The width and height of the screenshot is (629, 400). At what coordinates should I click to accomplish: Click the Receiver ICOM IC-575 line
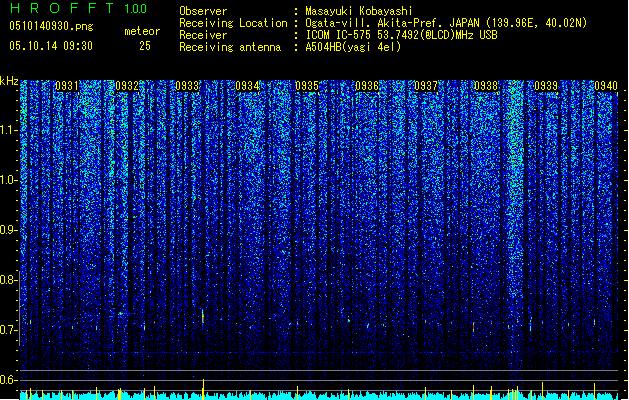[401, 35]
